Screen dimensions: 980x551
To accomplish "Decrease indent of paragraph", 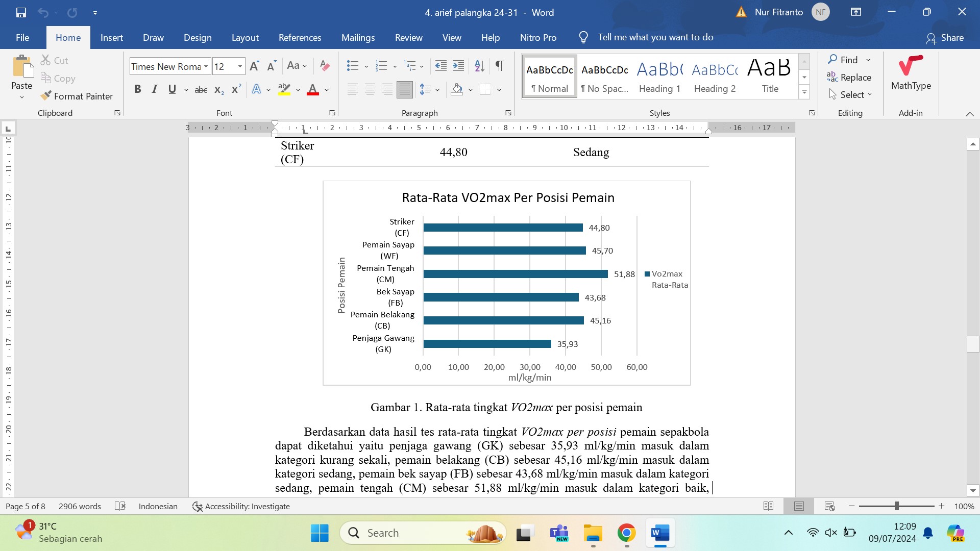I will click(440, 66).
